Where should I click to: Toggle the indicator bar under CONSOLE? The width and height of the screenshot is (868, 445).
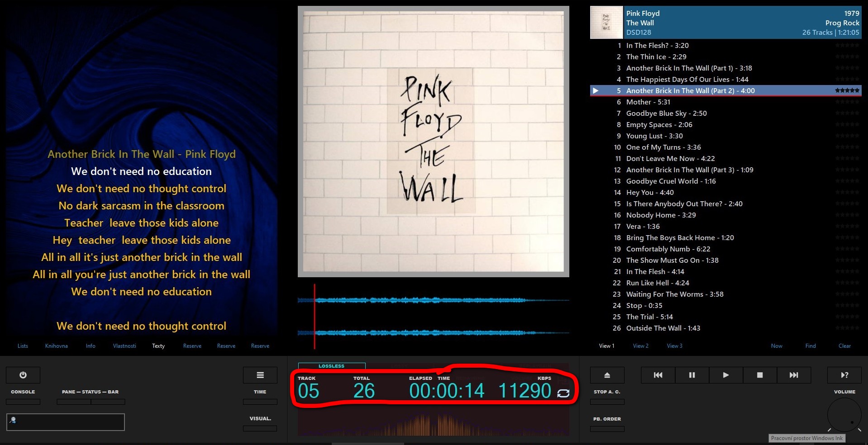[23, 402]
